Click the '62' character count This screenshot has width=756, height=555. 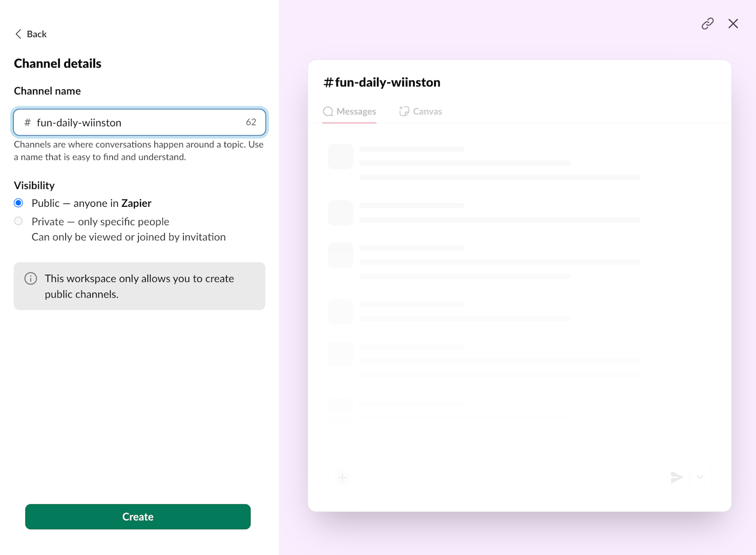click(x=251, y=123)
